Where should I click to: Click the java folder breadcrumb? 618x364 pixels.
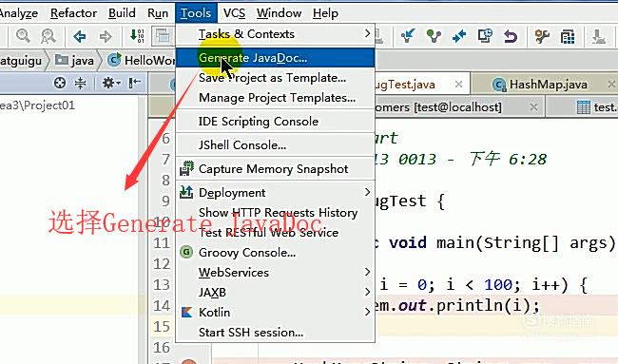click(75, 60)
